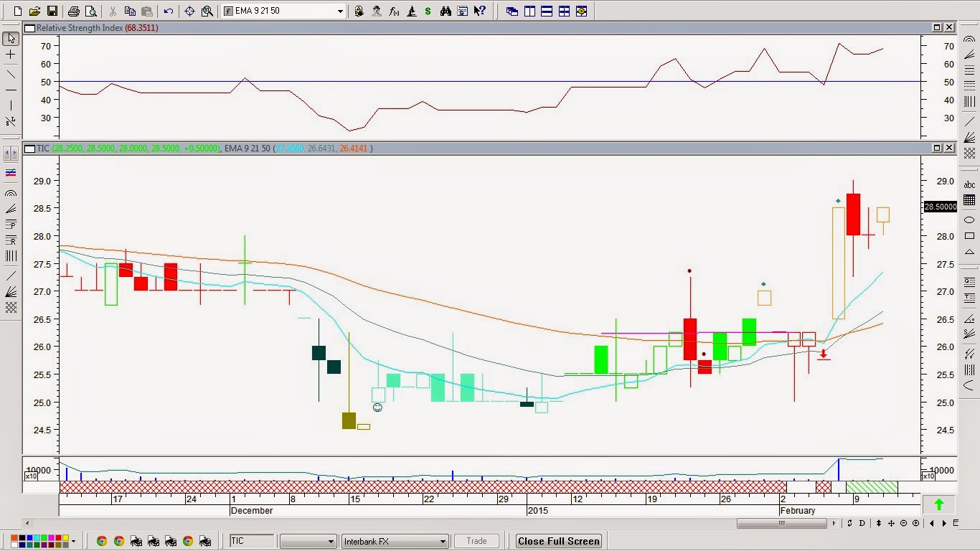
Task: Click the green up arrow button
Action: [938, 504]
